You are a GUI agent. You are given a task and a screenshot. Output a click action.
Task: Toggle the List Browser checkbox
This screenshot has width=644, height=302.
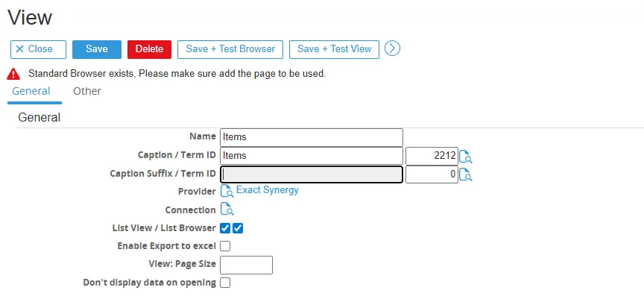coord(239,228)
